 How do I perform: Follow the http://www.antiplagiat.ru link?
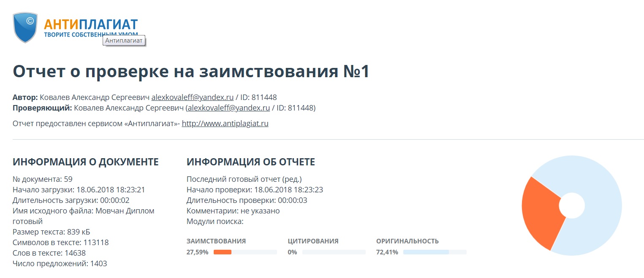[225, 124]
